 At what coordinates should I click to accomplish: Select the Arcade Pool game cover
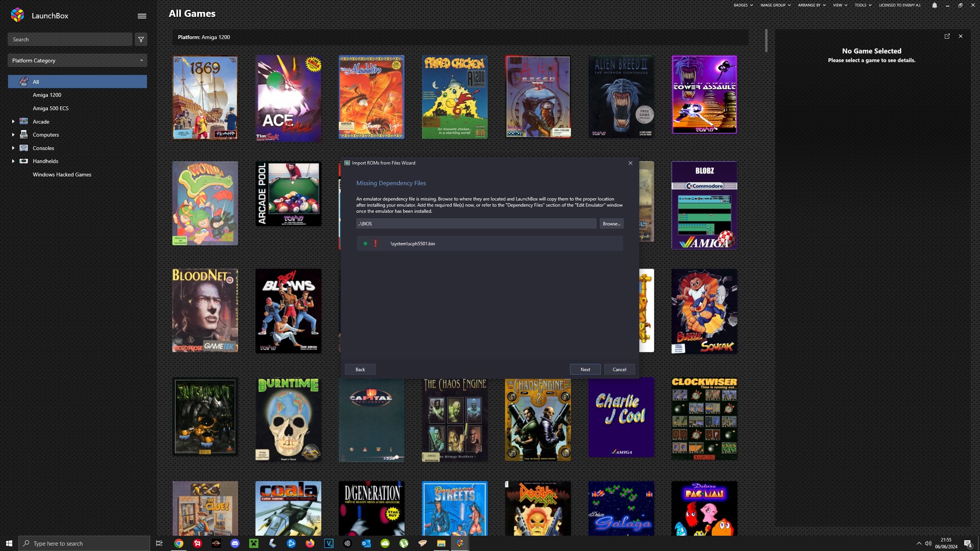coord(288,194)
